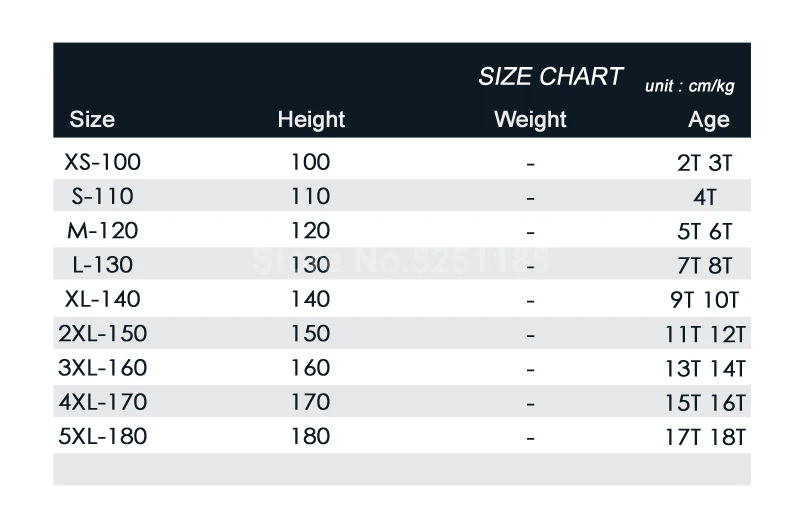Click the S-110 size row label

(x=102, y=196)
